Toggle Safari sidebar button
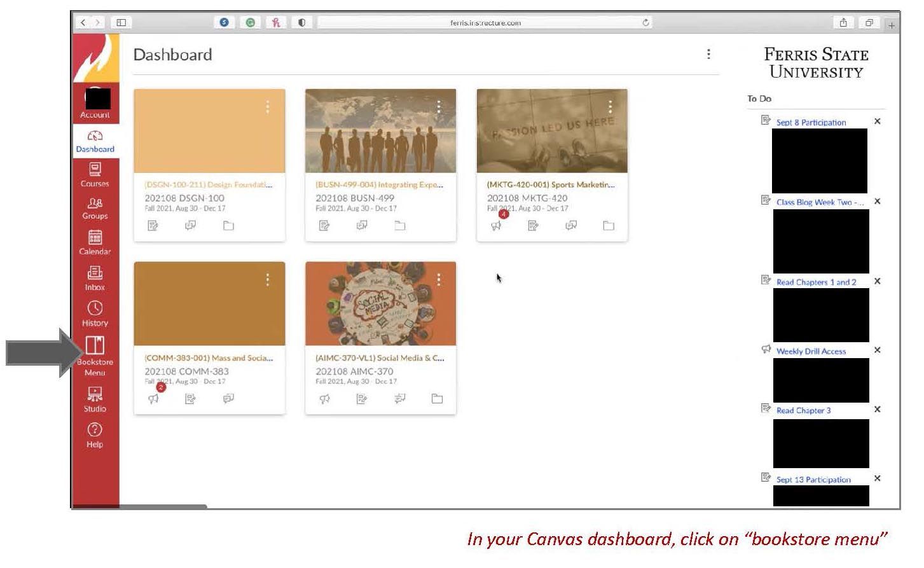The width and height of the screenshot is (924, 568). pos(121,22)
